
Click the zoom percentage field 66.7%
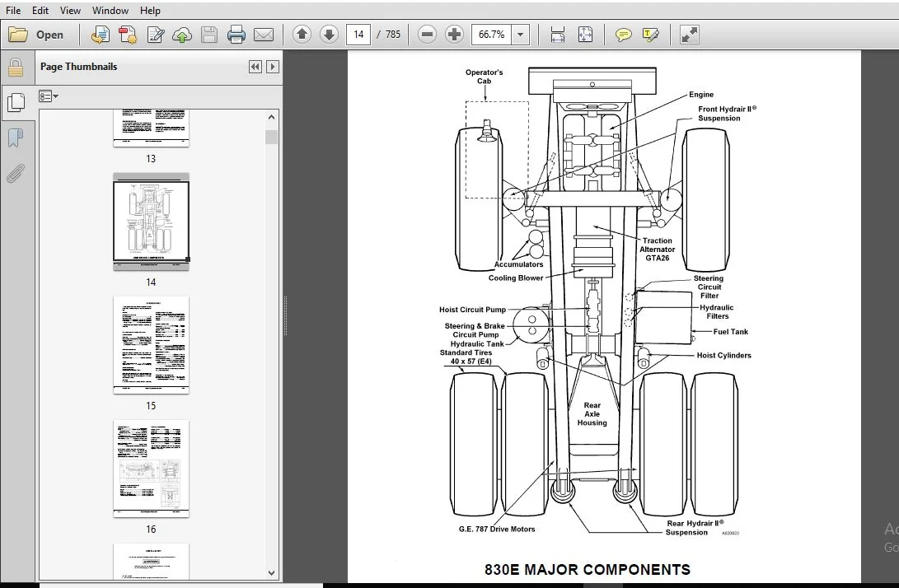(491, 35)
